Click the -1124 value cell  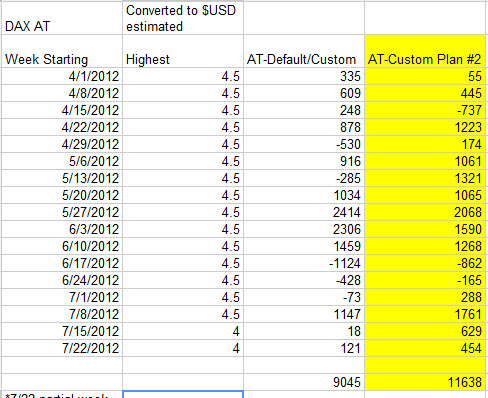click(304, 263)
